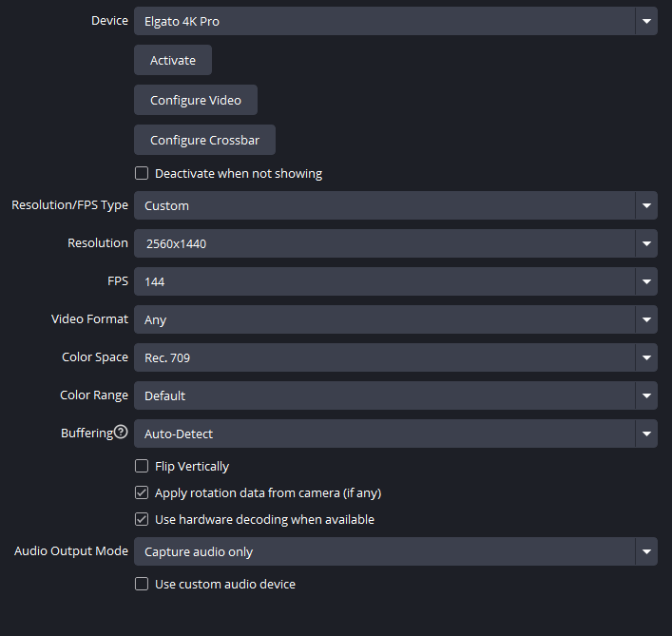
Task: Expand the Color Space Rec. 709 dropdown
Action: pos(395,357)
